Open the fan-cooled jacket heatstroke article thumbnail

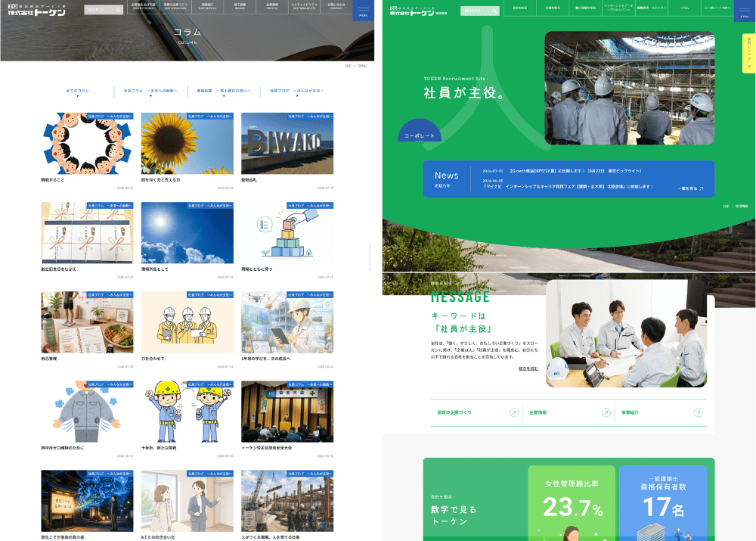(87, 412)
